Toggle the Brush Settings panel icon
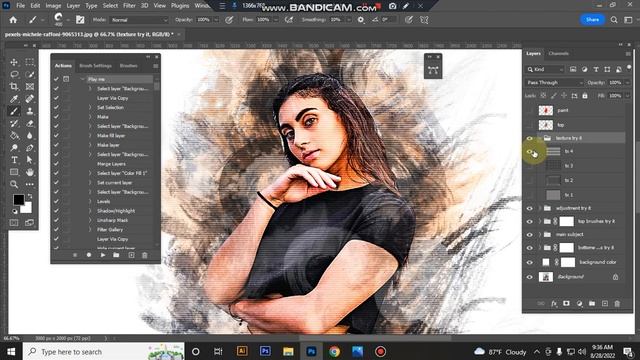 80,20
